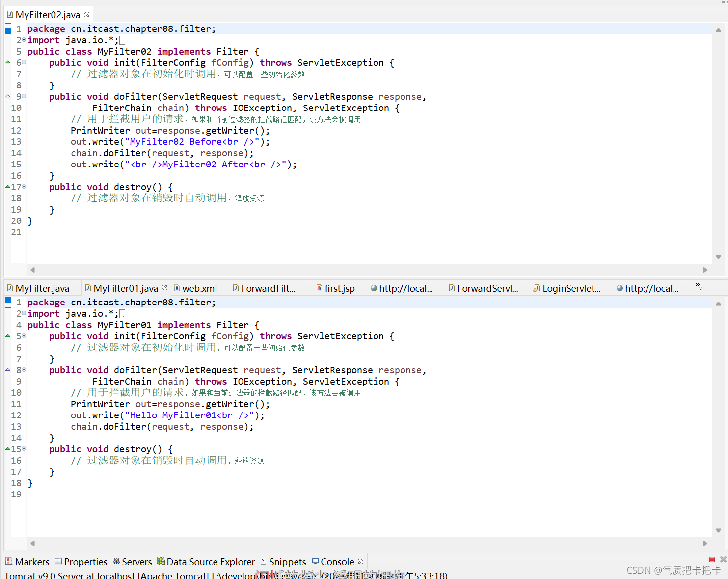The width and height of the screenshot is (728, 579).
Task: Click scroll-right arrow of MyFilter02 editor
Action: click(705, 270)
